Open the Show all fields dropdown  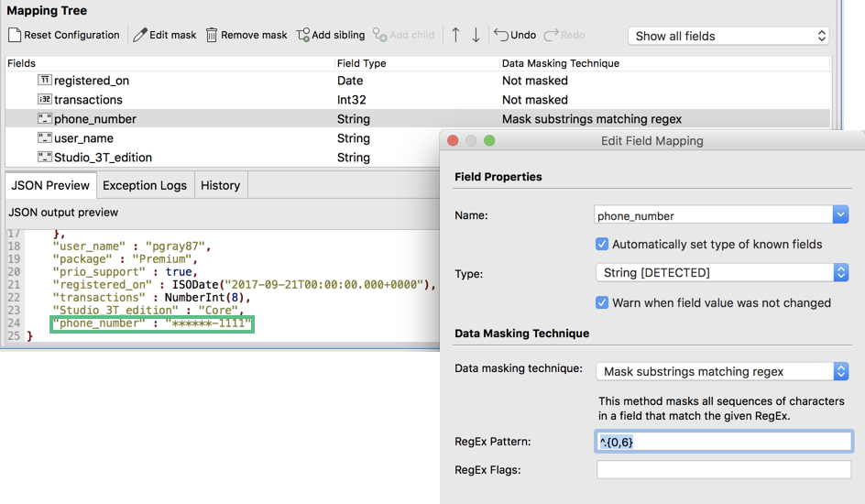(x=728, y=37)
